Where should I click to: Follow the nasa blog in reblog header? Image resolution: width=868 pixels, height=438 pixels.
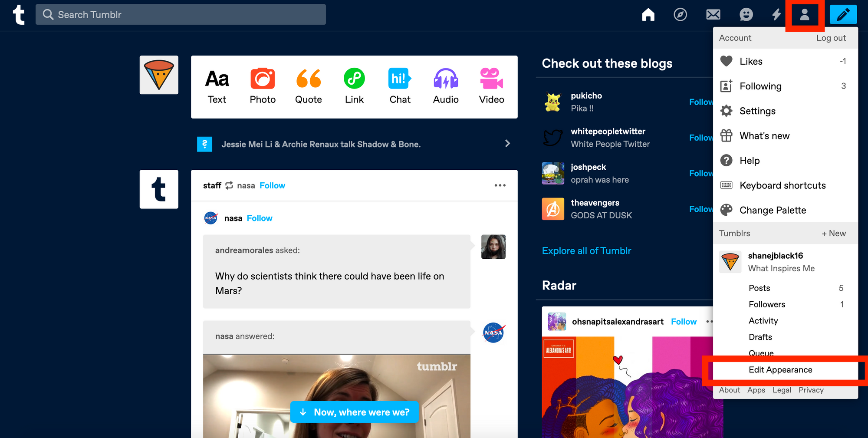click(272, 185)
